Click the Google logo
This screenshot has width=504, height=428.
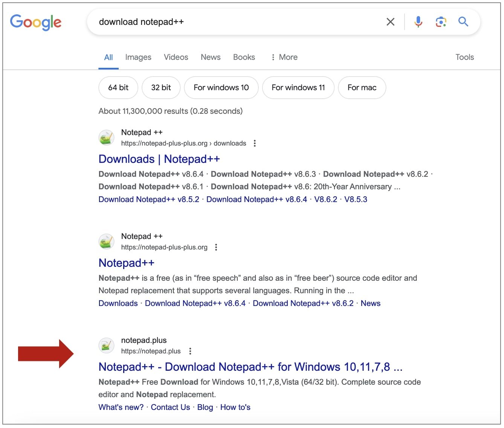[x=36, y=22]
